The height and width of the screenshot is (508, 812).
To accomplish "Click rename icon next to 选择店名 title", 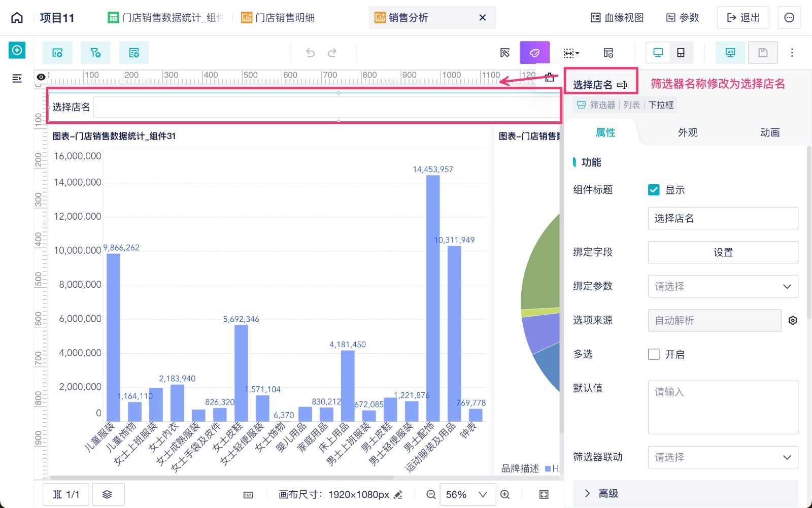I will point(622,85).
